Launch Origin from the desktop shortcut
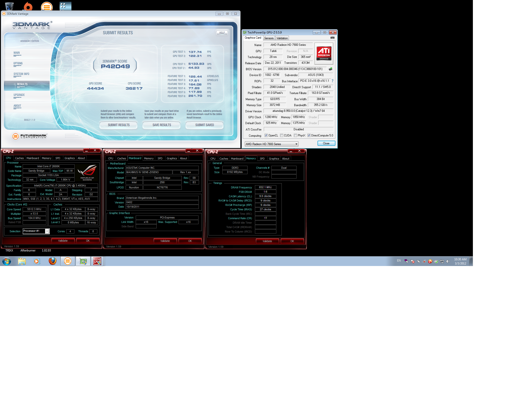The image size is (532, 399). click(28, 6)
